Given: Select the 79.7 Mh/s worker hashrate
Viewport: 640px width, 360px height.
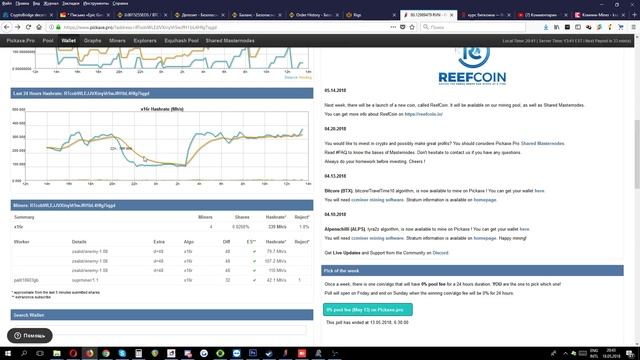Looking at the screenshot, I should [x=276, y=251].
